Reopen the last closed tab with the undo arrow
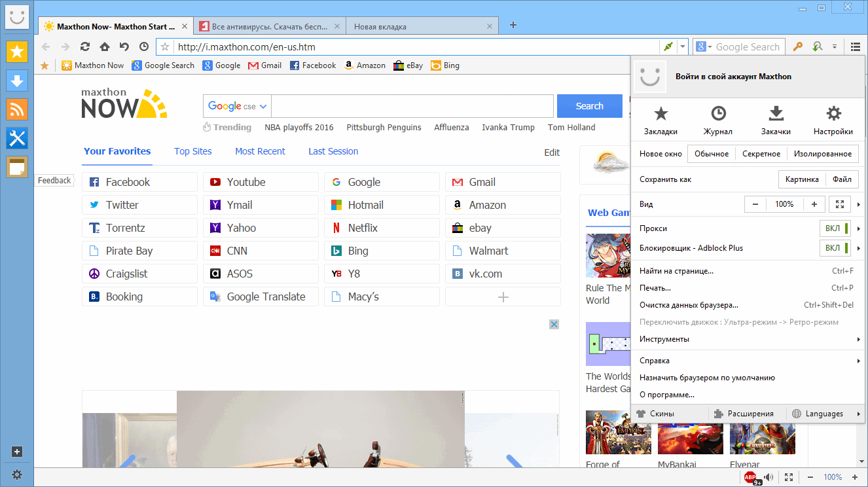Image resolution: width=868 pixels, height=487 pixels. pyautogui.click(x=124, y=46)
